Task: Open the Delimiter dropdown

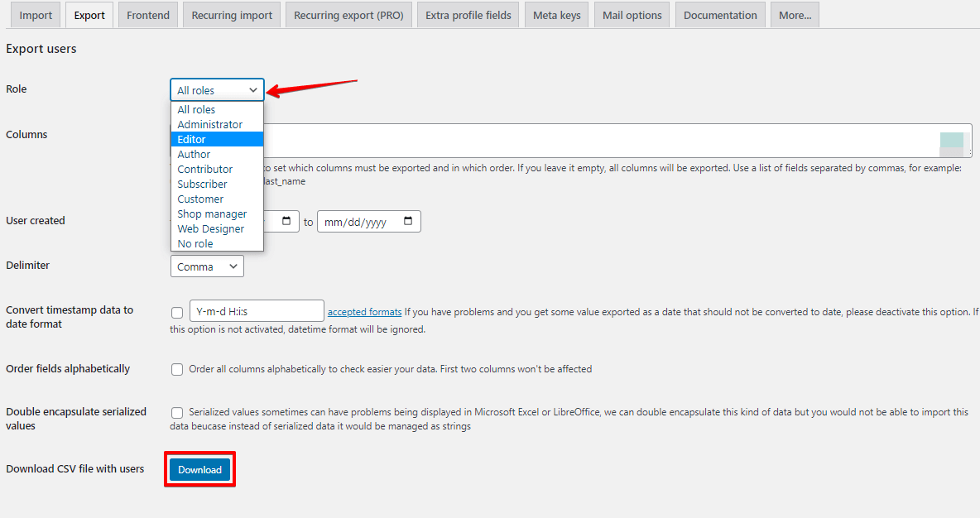Action: point(207,266)
